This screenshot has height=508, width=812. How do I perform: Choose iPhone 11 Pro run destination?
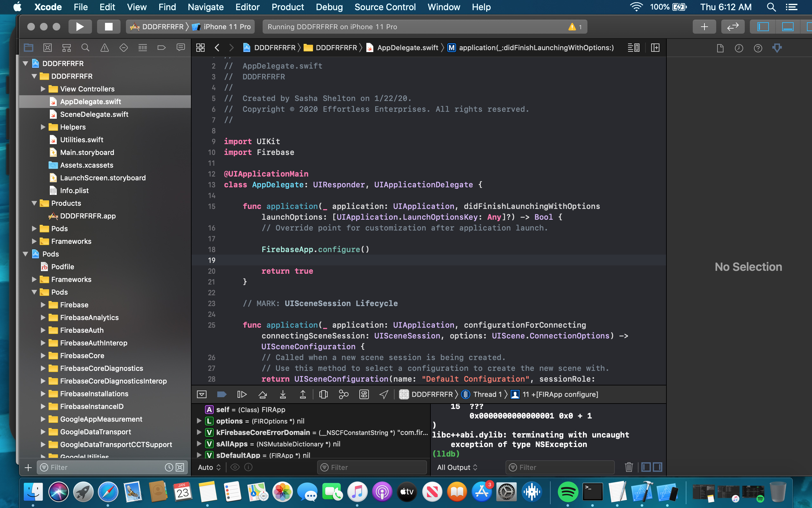click(x=222, y=27)
